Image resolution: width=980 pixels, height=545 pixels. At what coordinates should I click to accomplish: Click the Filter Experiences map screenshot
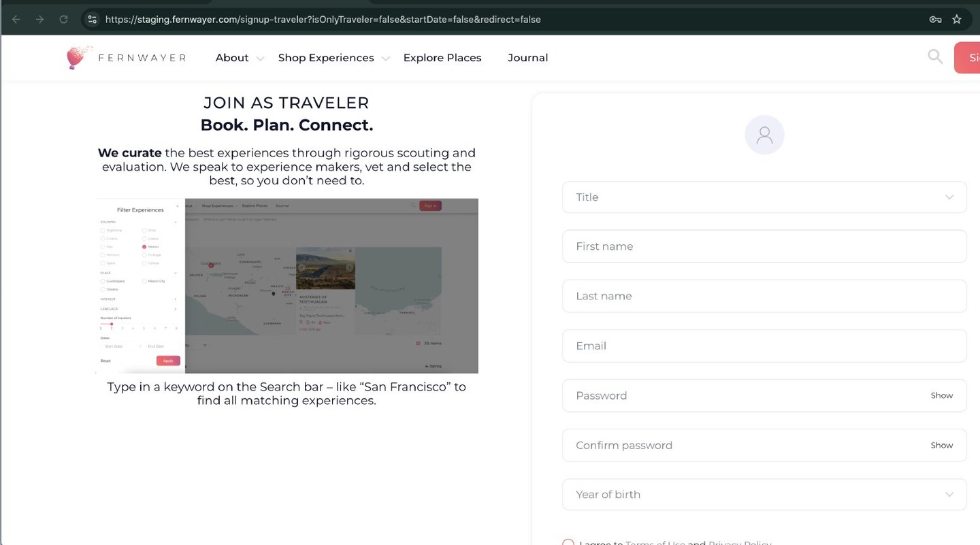(x=287, y=286)
